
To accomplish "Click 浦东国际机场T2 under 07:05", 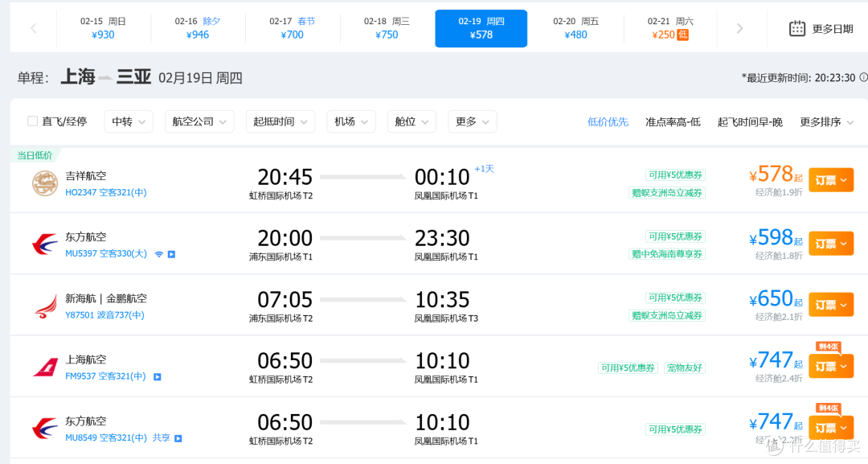I will (x=280, y=318).
